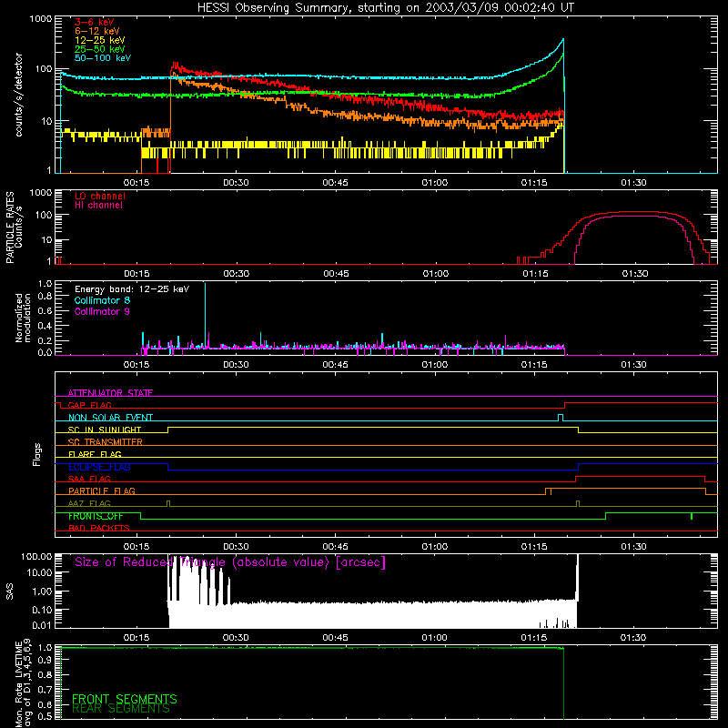Click the 100.00 tick on SAS axis

[36, 557]
